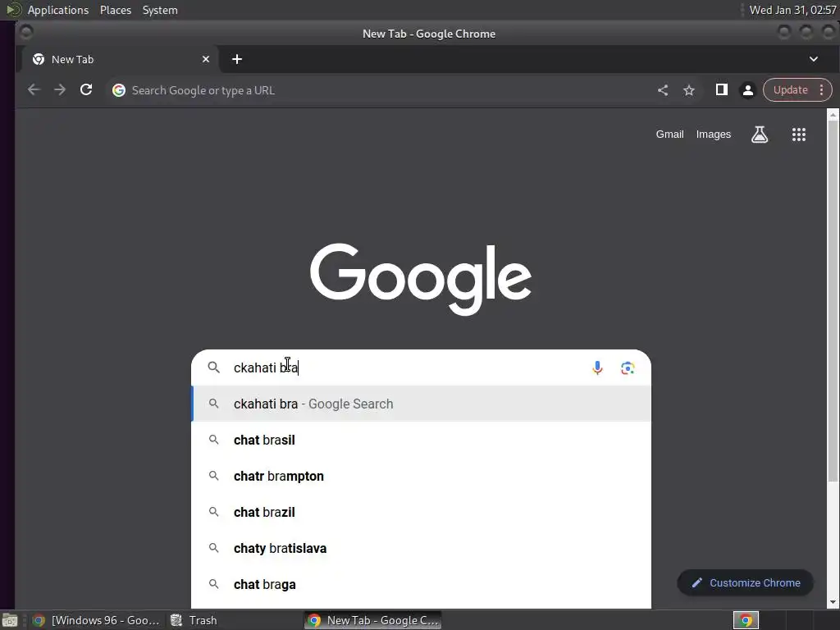The width and height of the screenshot is (840, 630).
Task: Search by image with Google Lens
Action: click(x=628, y=367)
